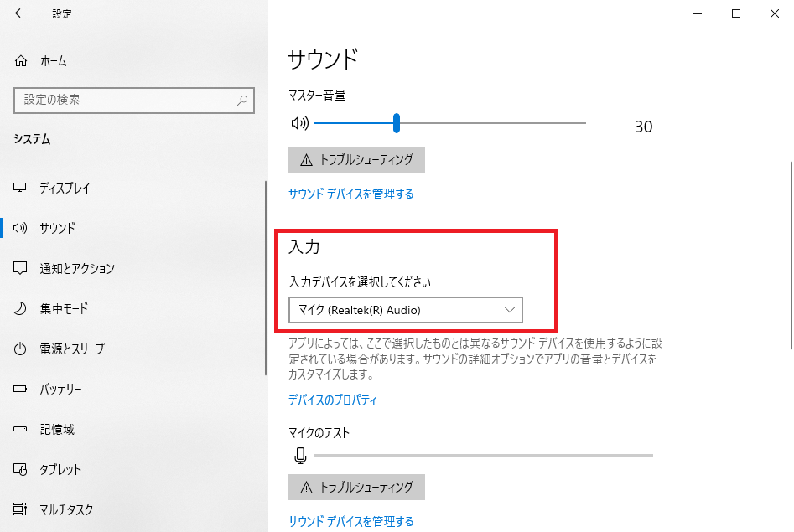This screenshot has height=532, width=794.
Task: Minimize the Settings window
Action: coord(698,13)
